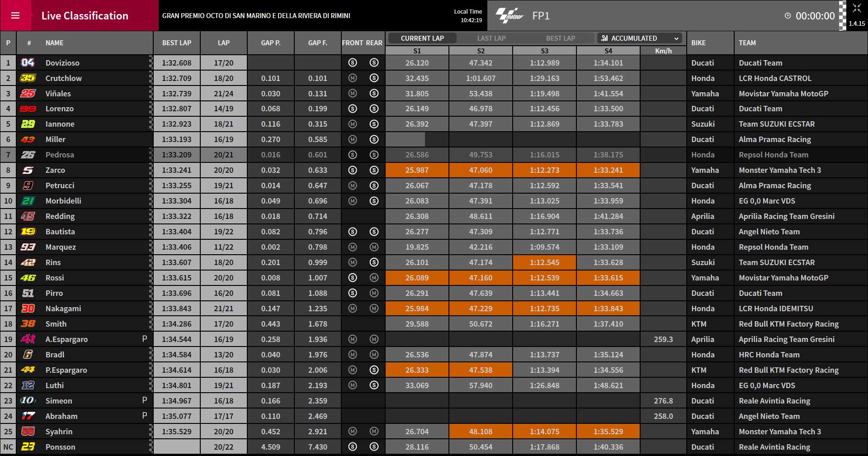Click Simeon's number 10 badge
868x456 pixels.
(28, 401)
